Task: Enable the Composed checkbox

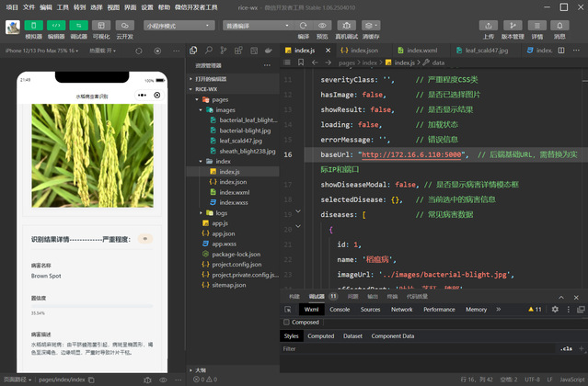Action: click(x=286, y=323)
